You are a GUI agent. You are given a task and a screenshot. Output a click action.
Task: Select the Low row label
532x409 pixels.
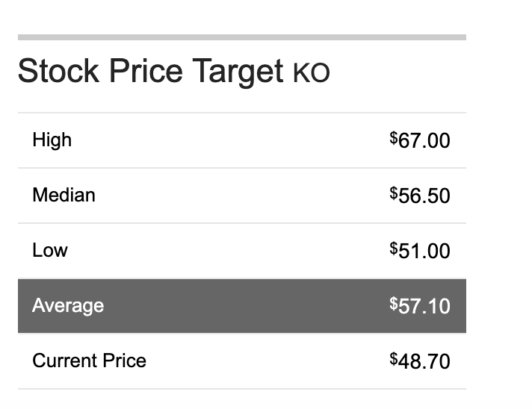click(50, 250)
